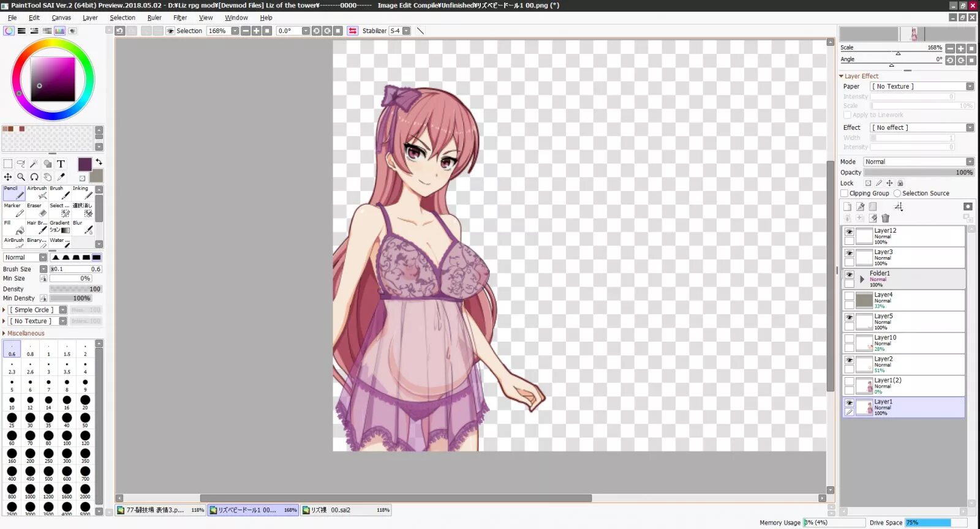
Task: Toggle Folder1 visibility eye
Action: pos(849,275)
